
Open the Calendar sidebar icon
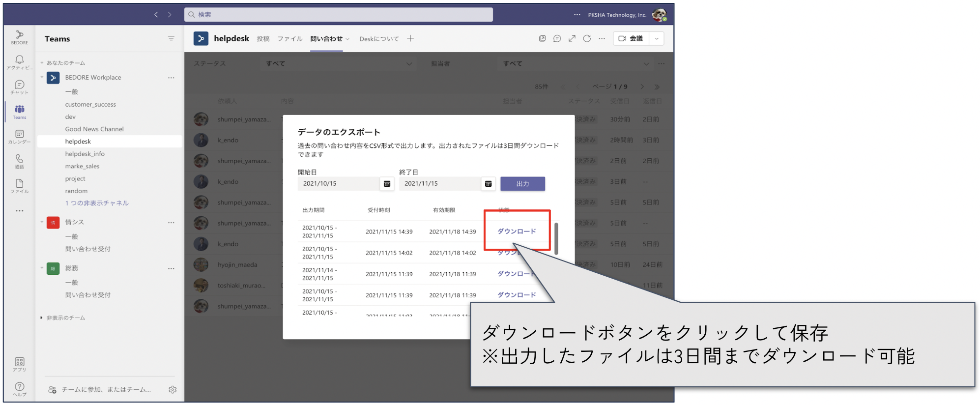(x=20, y=137)
